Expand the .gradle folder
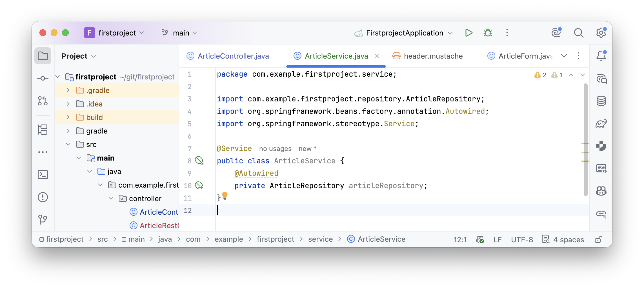644x289 pixels. point(68,90)
